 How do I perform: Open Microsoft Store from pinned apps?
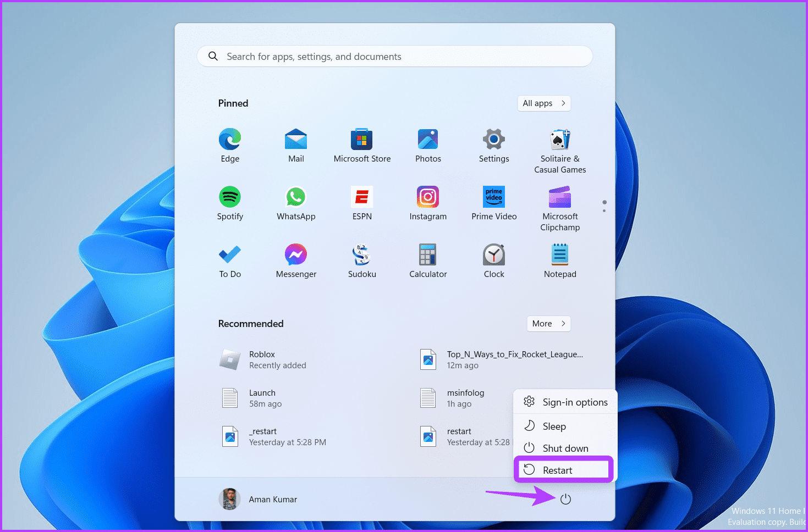(362, 145)
